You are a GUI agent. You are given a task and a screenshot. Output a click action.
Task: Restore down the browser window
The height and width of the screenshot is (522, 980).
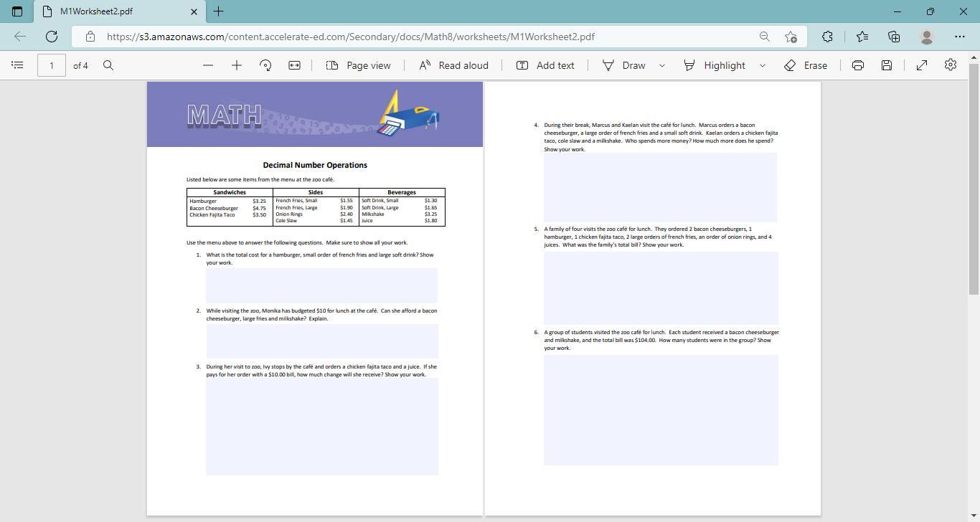(930, 11)
